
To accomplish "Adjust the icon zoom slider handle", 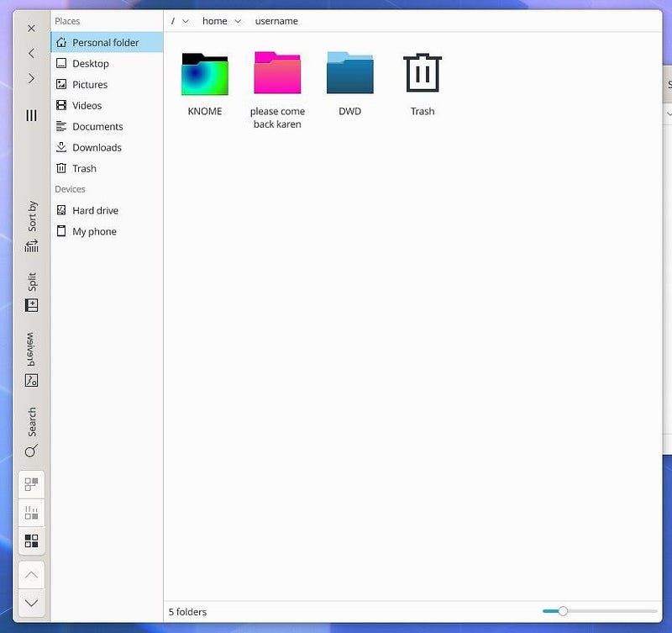I will [x=563, y=611].
